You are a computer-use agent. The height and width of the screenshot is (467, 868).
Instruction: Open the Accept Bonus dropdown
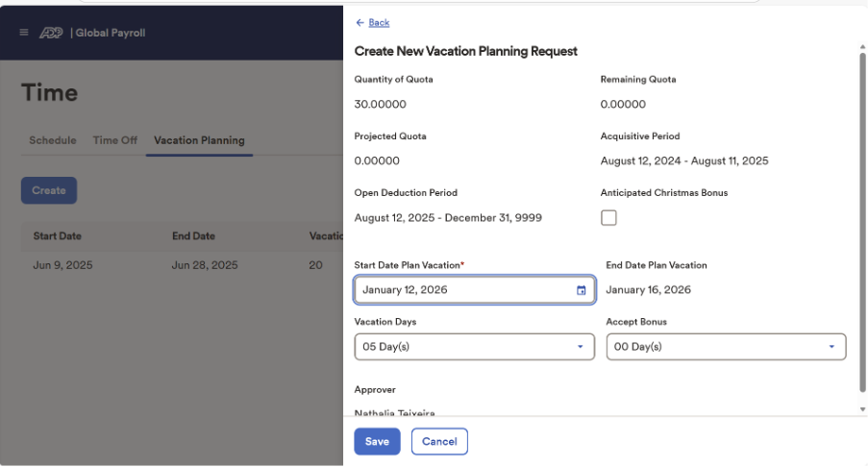726,347
